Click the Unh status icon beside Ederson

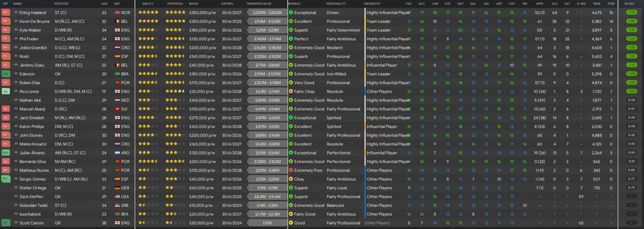[x=6, y=74]
